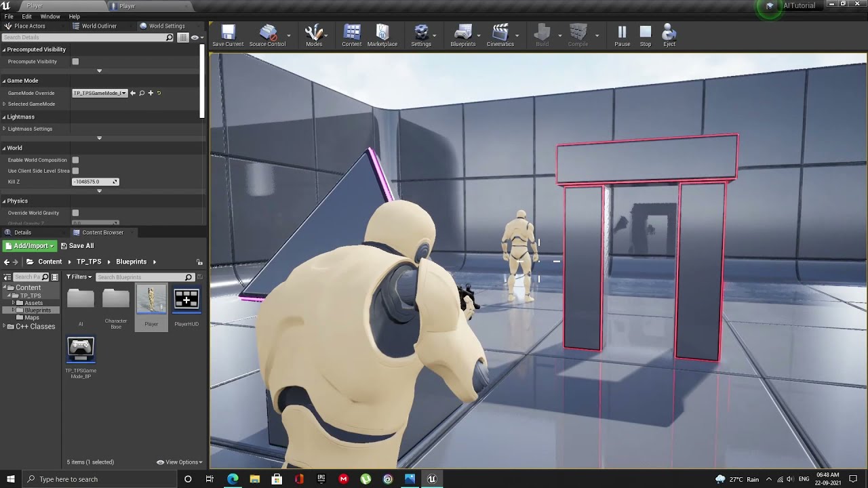Image resolution: width=868 pixels, height=488 pixels.
Task: Save the Blueprints search as a collection
Action: point(199,277)
